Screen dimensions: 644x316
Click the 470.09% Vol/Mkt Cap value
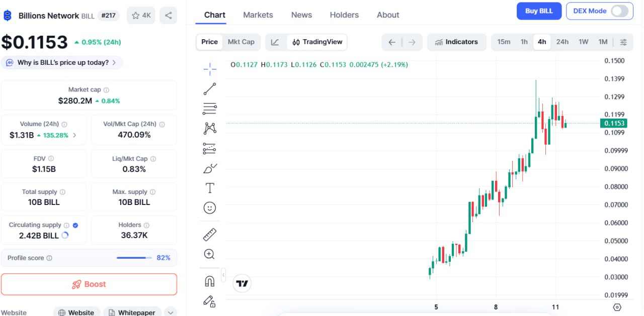134,135
